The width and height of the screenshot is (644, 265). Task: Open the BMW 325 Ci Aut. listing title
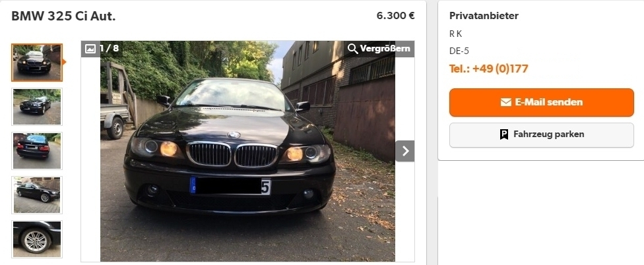tap(63, 16)
